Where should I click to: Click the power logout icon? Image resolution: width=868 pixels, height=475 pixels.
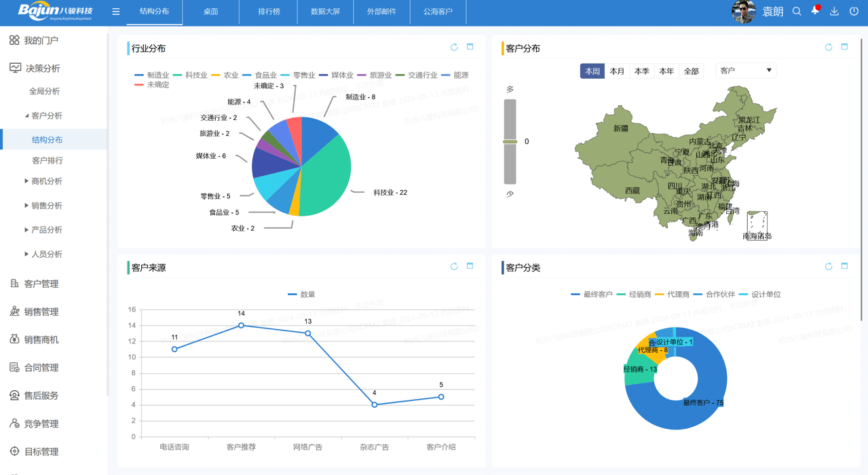854,12
